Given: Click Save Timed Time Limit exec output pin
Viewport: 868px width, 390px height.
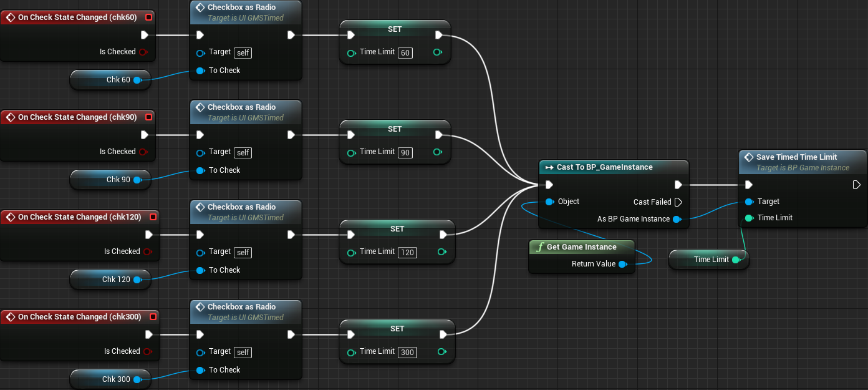Looking at the screenshot, I should [x=857, y=185].
